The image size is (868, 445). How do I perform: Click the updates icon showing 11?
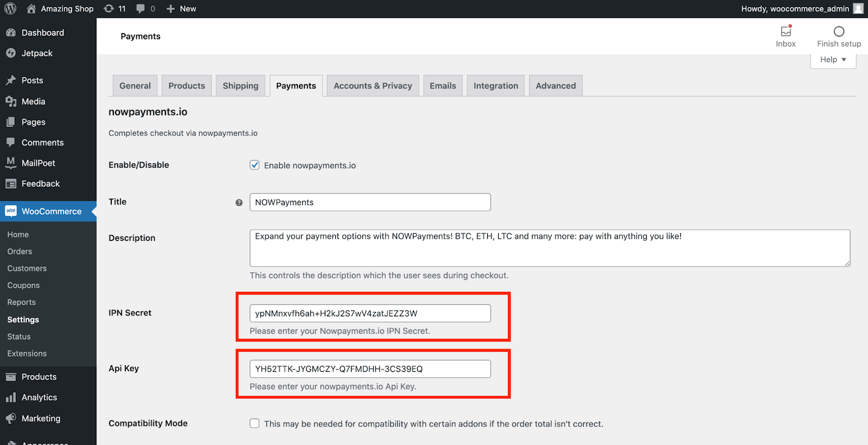tap(109, 9)
